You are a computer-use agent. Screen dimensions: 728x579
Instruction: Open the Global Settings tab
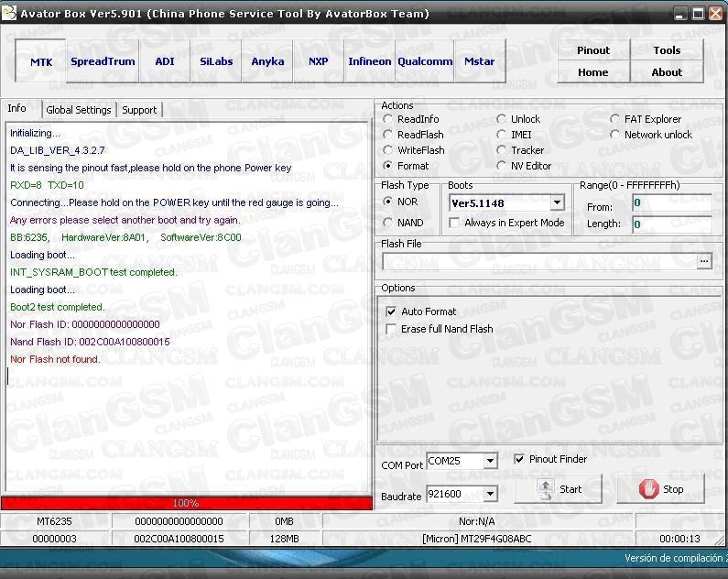pos(79,110)
